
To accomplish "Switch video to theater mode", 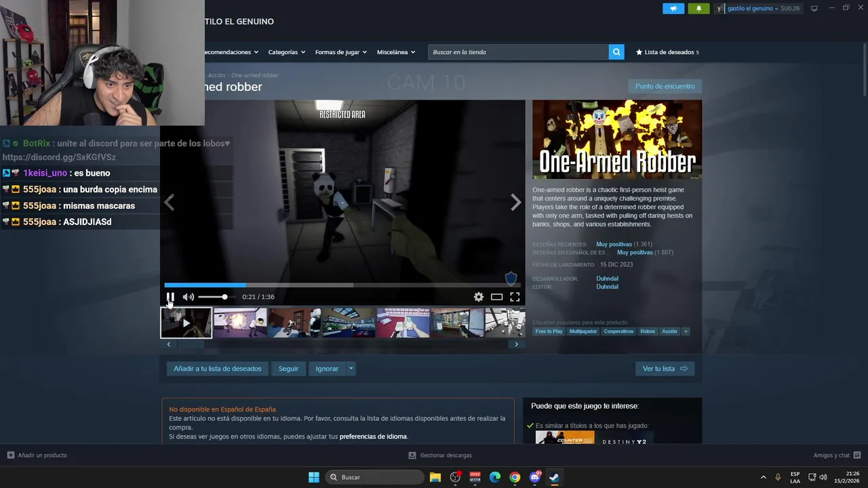I will coord(496,297).
